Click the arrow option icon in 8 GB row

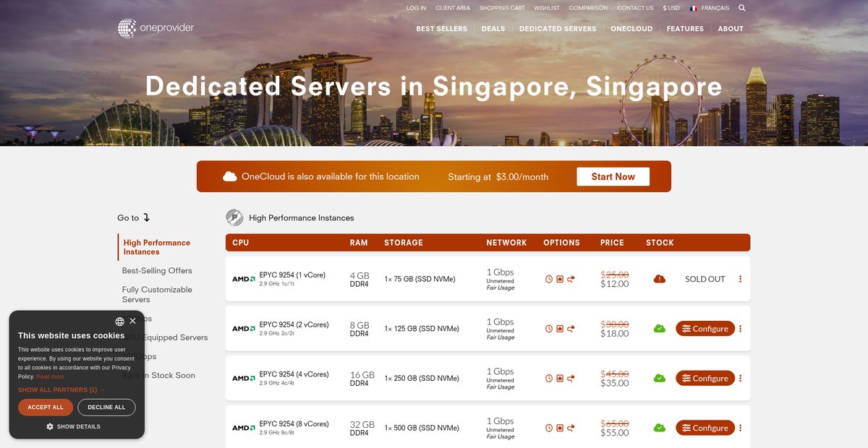[571, 329]
